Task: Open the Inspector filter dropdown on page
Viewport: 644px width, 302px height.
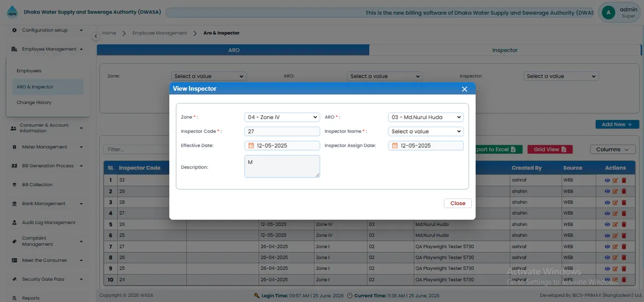Action: (561, 76)
